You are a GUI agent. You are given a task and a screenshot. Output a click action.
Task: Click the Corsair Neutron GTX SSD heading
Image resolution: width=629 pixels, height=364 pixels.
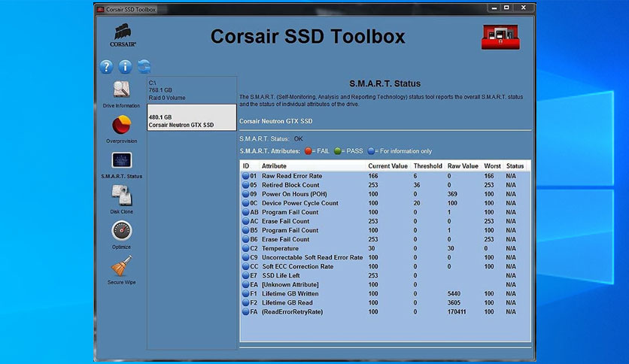click(276, 121)
